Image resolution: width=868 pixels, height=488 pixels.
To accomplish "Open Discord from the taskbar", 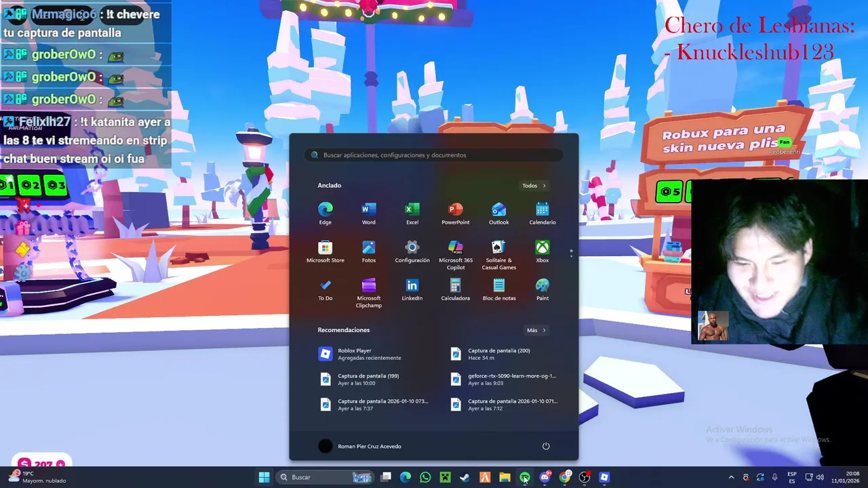I will pos(545,477).
